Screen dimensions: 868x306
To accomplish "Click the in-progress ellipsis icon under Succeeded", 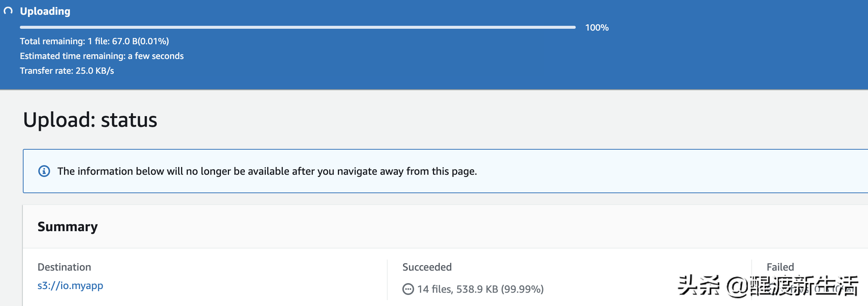I will point(408,289).
